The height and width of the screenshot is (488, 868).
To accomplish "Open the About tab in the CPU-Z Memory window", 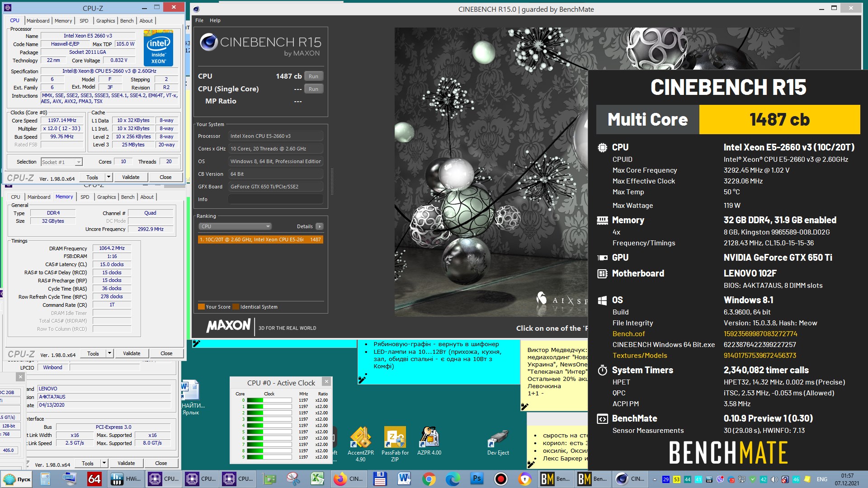I will point(147,197).
